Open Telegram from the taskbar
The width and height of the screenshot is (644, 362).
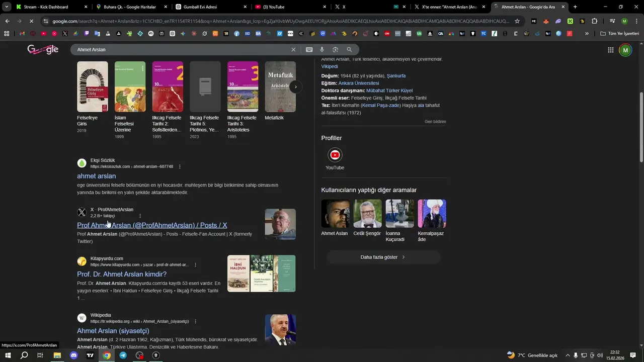[x=123, y=355]
